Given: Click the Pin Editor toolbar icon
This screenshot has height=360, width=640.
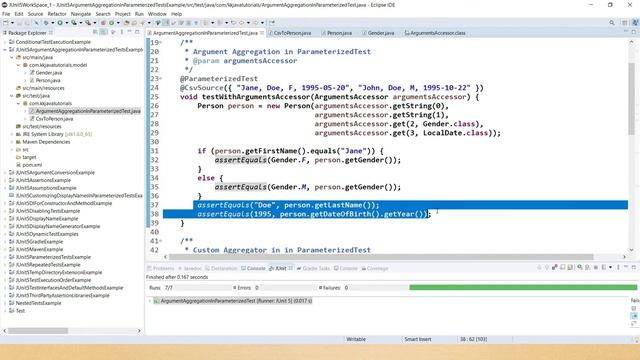Looking at the screenshot, I should [x=273, y=23].
